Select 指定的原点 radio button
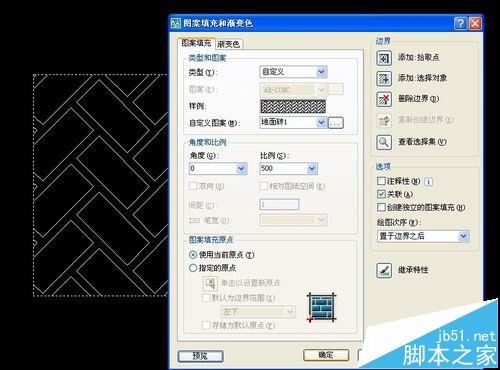This screenshot has height=370, width=500. pos(193,268)
